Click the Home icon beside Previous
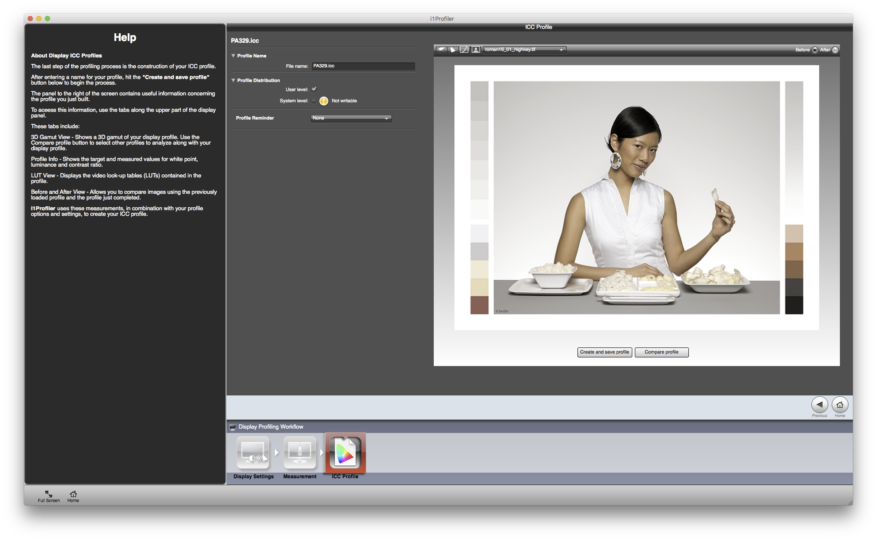Screen dimensions: 877x540 click(840, 404)
